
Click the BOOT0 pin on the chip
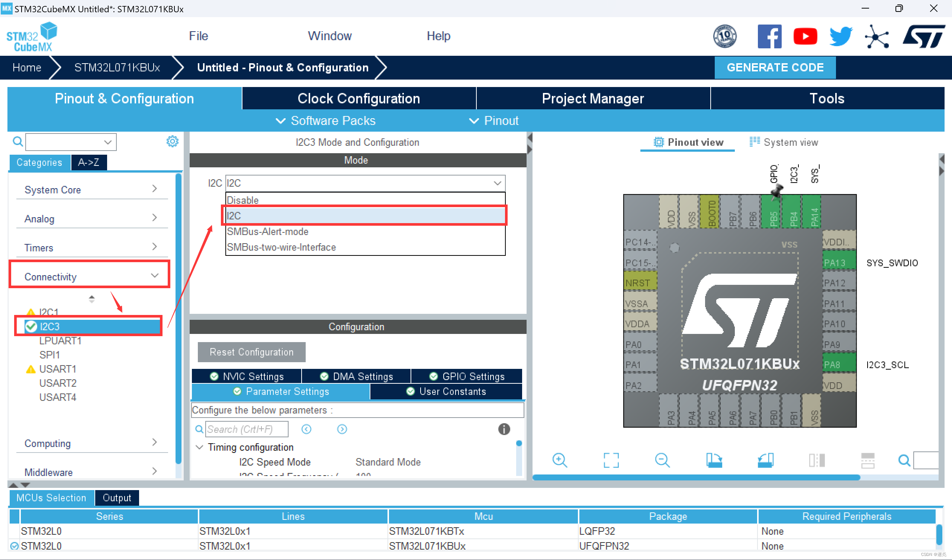[x=710, y=211]
